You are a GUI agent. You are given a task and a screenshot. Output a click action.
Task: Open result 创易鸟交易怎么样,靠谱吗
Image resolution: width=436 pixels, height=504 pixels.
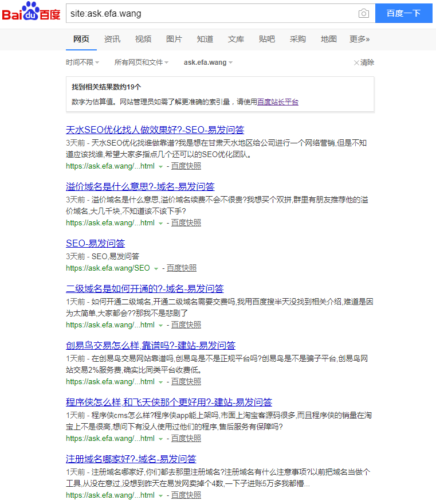tap(151, 346)
